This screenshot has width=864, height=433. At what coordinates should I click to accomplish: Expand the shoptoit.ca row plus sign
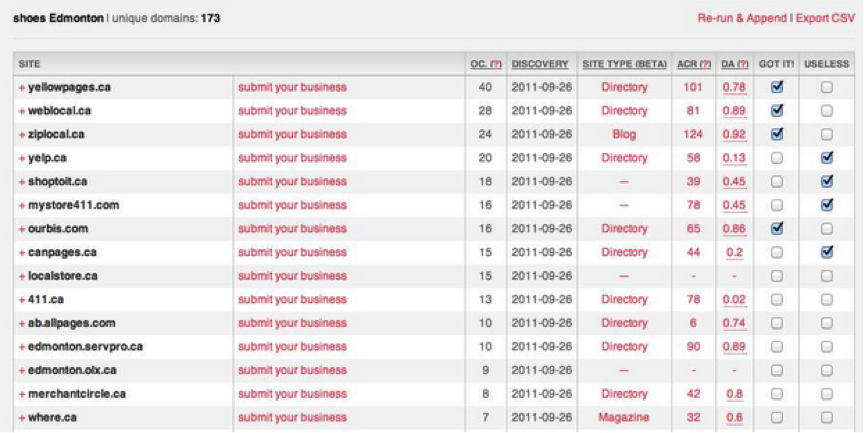(x=22, y=182)
